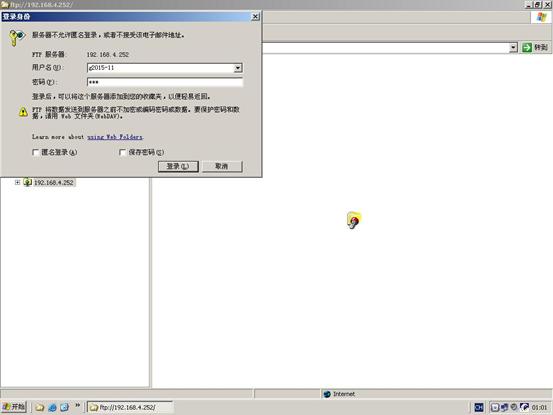553x415 pixels.
Task: Open the Start menu button
Action: pyautogui.click(x=14, y=407)
